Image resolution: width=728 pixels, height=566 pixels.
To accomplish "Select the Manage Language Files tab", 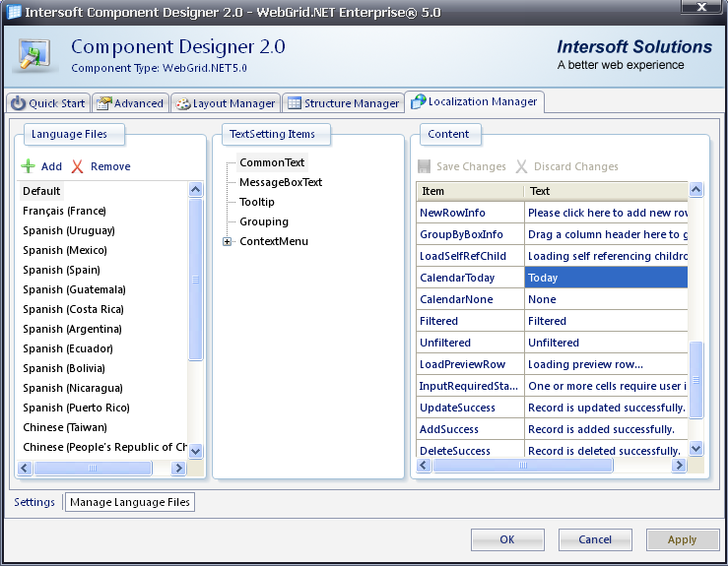I will pos(130,502).
